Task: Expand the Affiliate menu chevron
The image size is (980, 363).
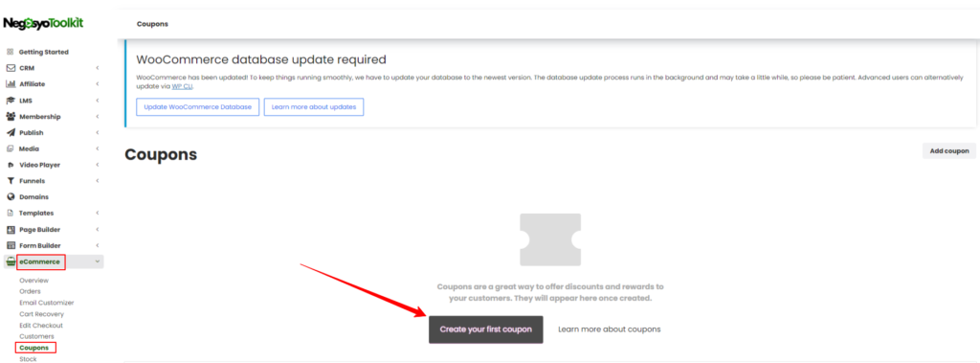Action: tap(97, 84)
